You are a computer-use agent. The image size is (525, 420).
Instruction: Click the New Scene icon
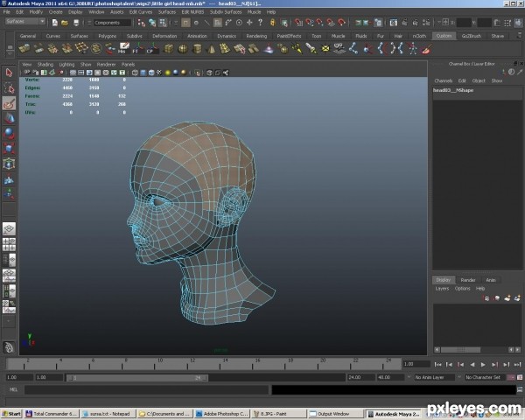pos(54,23)
